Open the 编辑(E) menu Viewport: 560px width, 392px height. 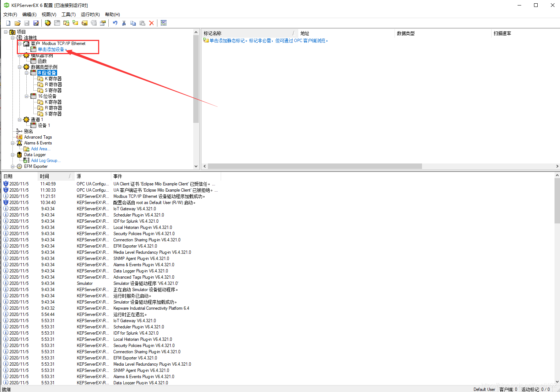coord(29,15)
